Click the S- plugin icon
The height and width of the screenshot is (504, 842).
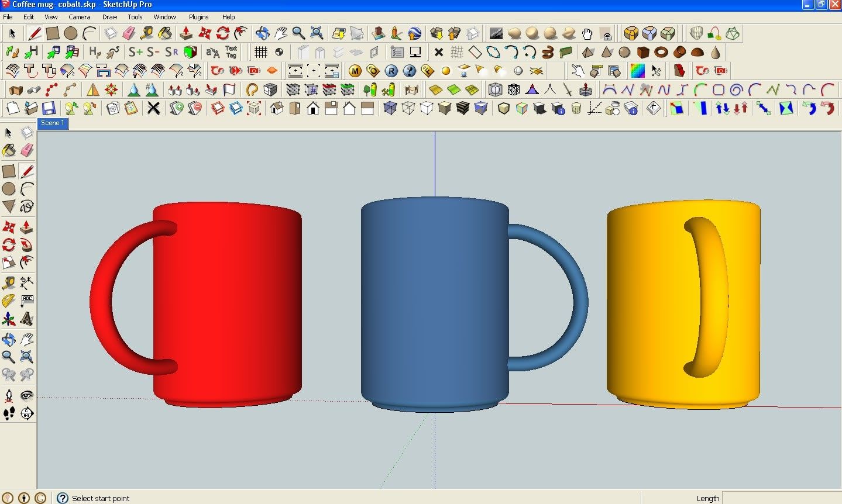153,52
